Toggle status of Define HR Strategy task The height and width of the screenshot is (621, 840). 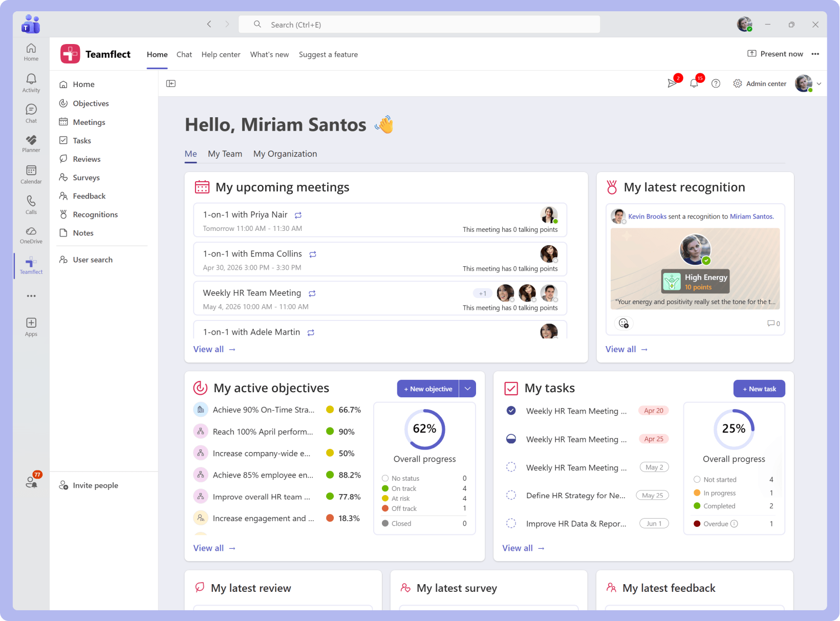[511, 495]
